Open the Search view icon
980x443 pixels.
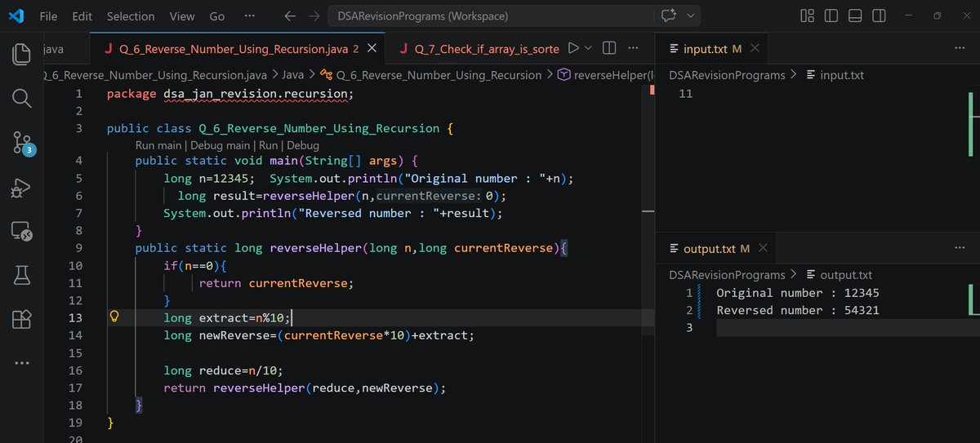pyautogui.click(x=21, y=99)
